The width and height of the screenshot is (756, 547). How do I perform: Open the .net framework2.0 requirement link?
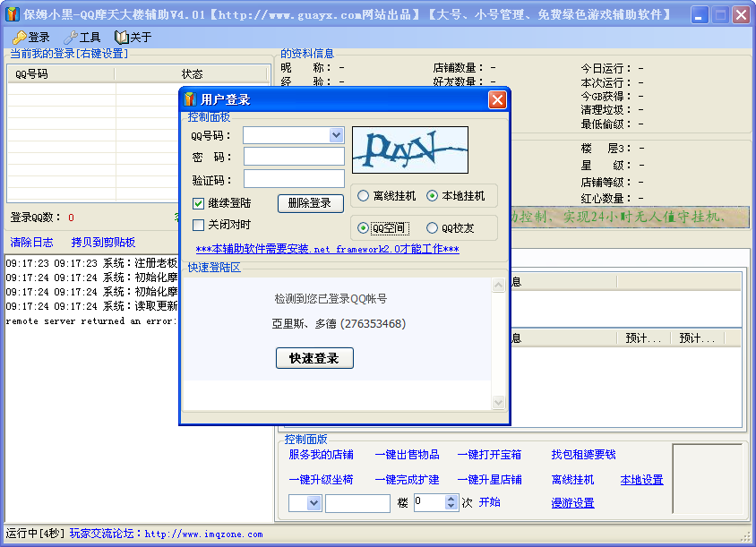tap(327, 249)
